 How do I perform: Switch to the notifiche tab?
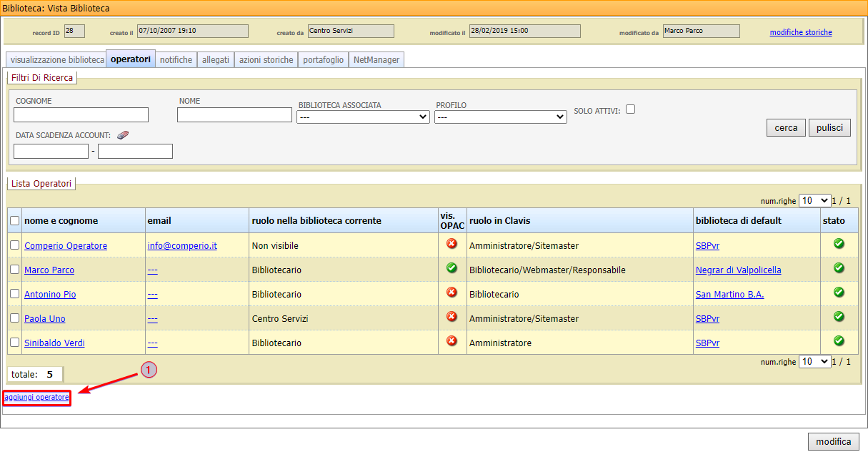[x=176, y=60]
